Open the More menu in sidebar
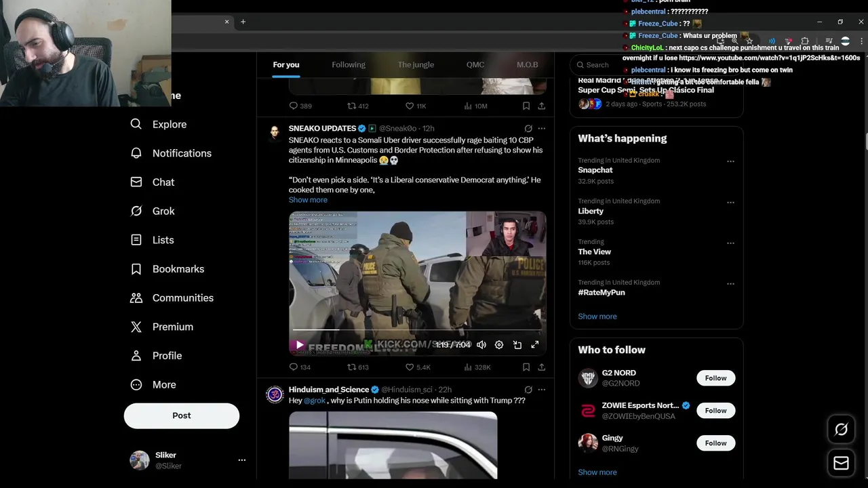This screenshot has height=488, width=868. [154, 384]
